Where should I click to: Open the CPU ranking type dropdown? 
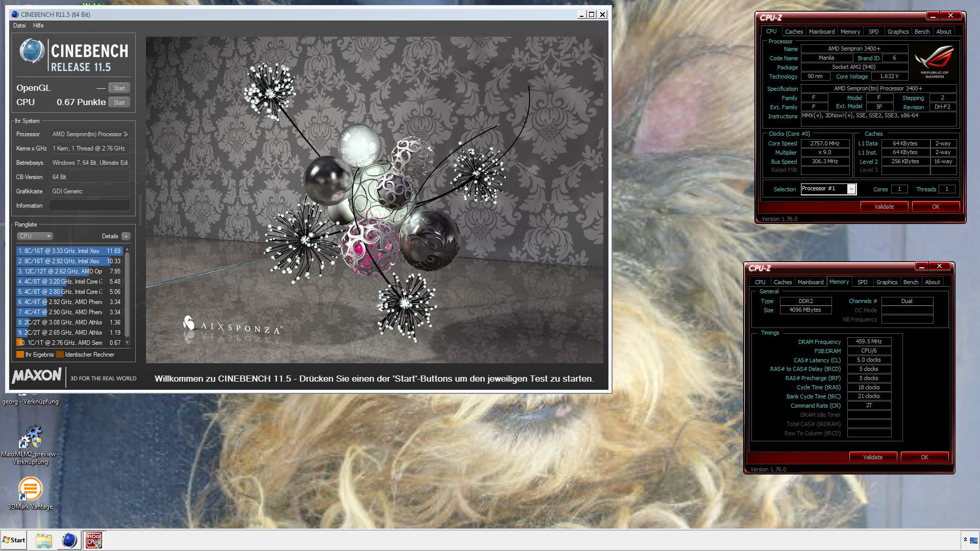35,236
